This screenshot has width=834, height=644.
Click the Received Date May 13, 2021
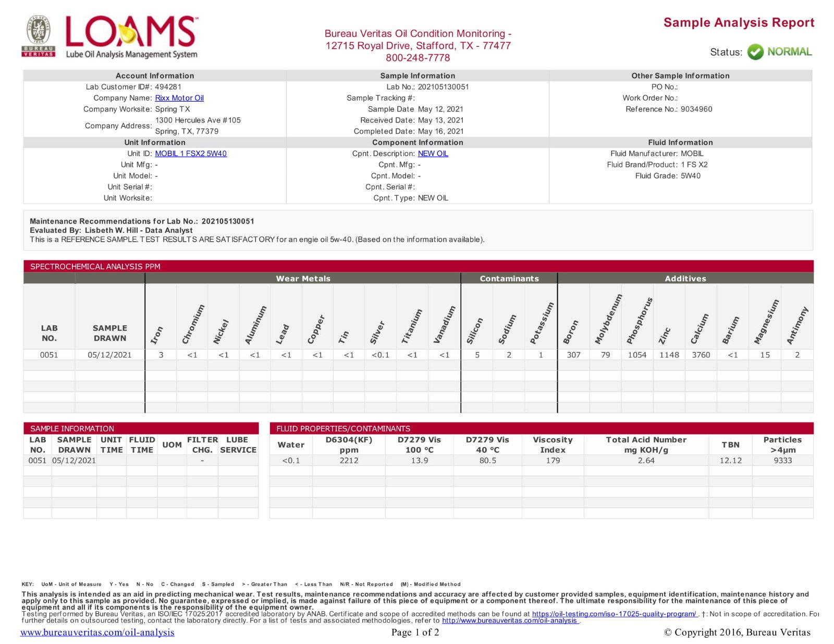coord(440,120)
